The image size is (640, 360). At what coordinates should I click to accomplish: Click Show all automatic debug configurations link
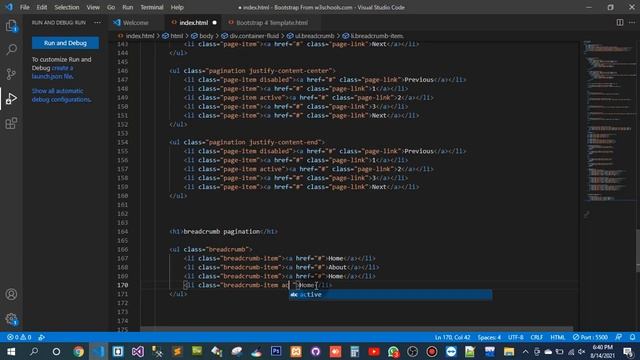[x=61, y=95]
